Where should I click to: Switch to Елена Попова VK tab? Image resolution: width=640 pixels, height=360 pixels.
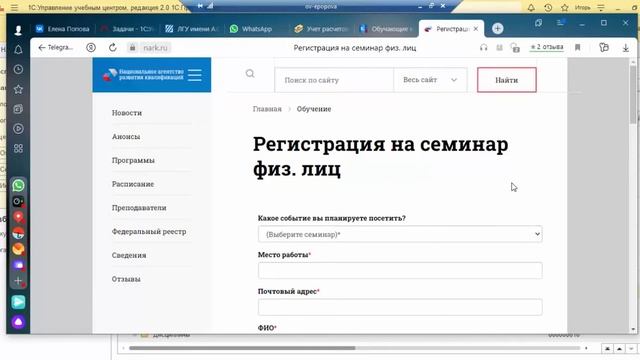[x=63, y=29]
